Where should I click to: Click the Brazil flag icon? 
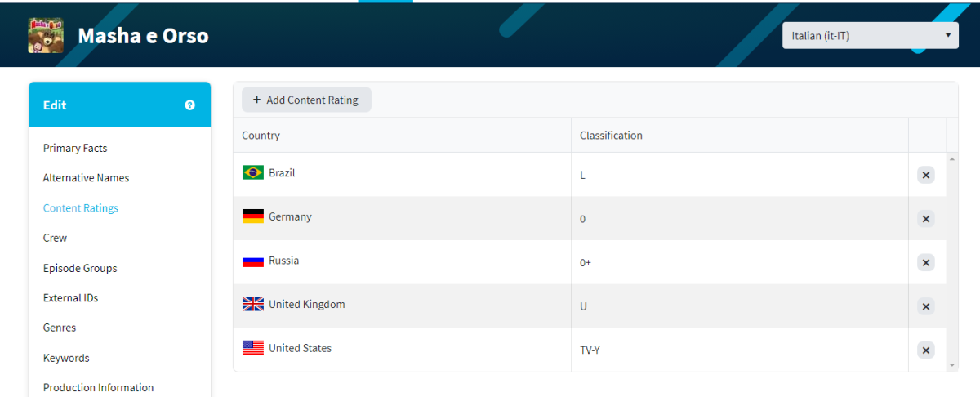(x=253, y=172)
